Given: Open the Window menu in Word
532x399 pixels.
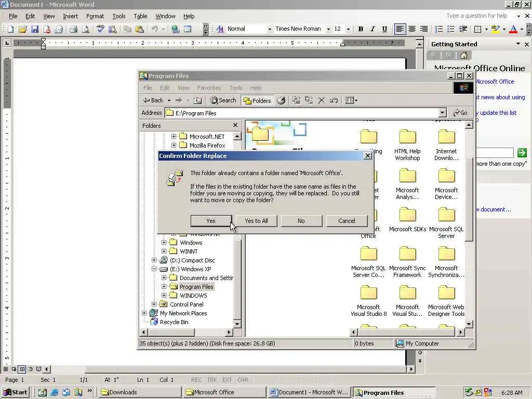Looking at the screenshot, I should (x=165, y=16).
